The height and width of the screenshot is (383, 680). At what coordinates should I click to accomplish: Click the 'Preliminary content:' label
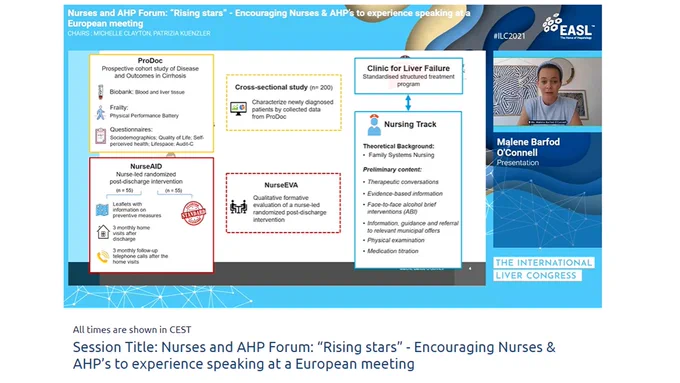392,170
